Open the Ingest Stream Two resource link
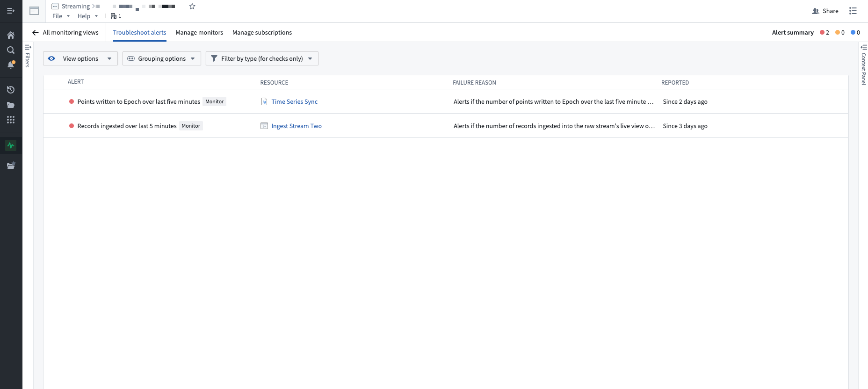 pos(297,126)
